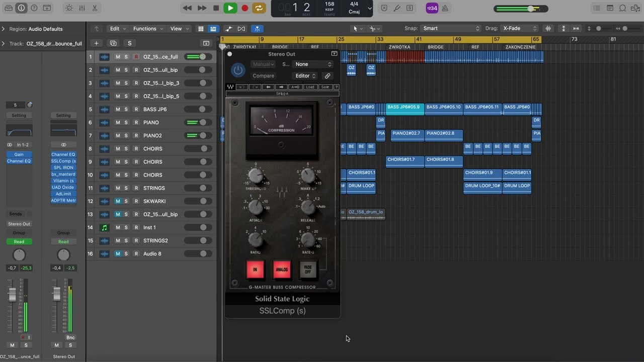The width and height of the screenshot is (644, 362).
Task: Open the tuner icon
Action: (397, 8)
